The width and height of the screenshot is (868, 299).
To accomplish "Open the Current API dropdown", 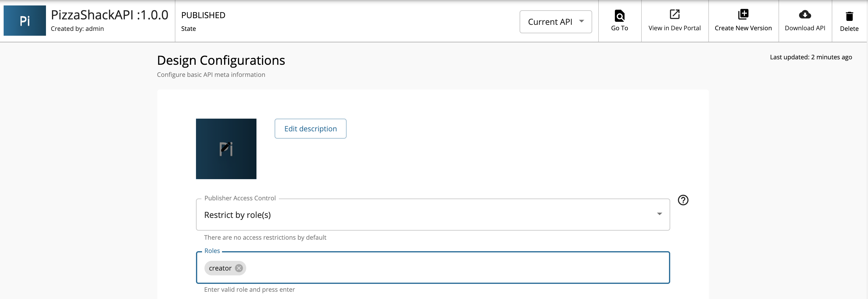I will tap(555, 22).
